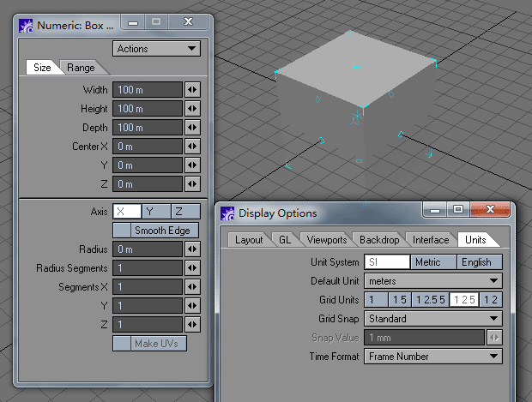Set Grid Units to 1 2
Screen dimensions: 532x402
491,300
